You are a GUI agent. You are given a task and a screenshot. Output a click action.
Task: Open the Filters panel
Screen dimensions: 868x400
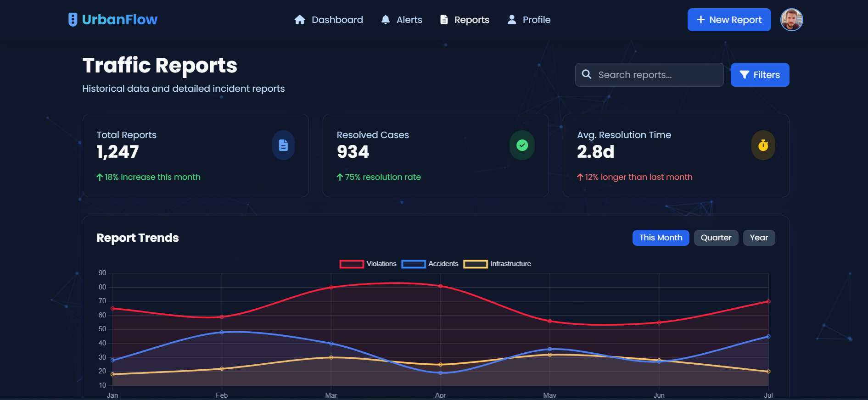[x=760, y=75]
